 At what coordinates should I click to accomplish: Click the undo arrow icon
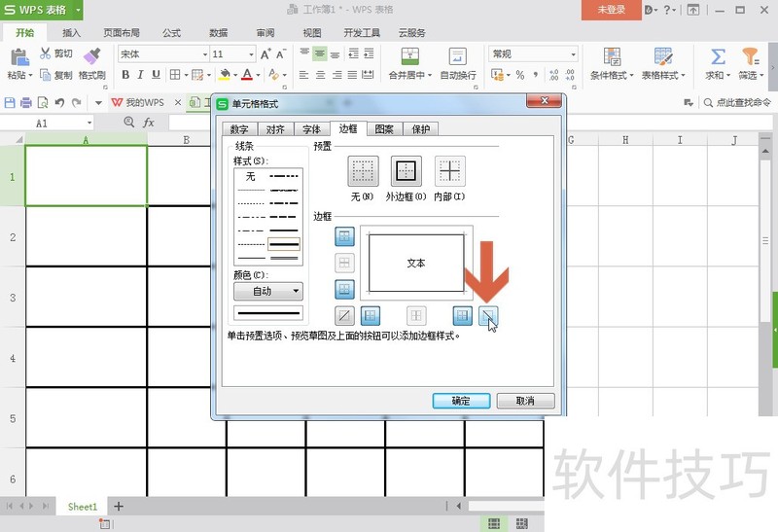[x=59, y=103]
